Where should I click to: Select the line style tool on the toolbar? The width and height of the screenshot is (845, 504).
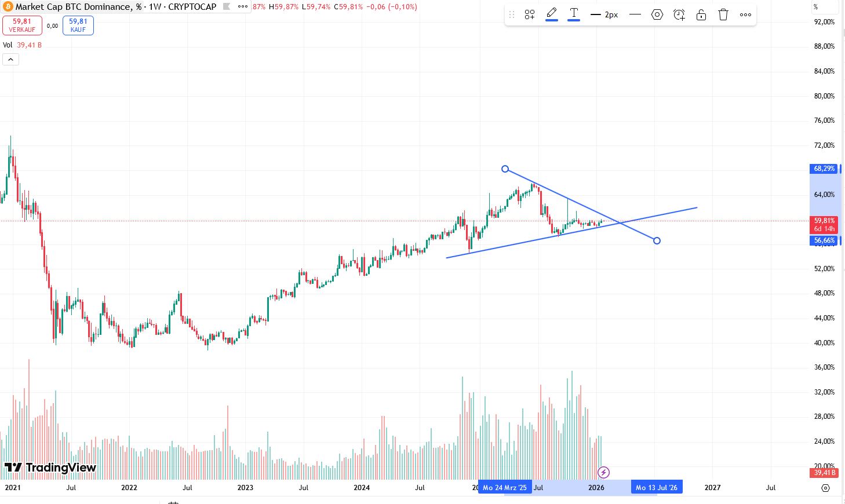tap(635, 14)
